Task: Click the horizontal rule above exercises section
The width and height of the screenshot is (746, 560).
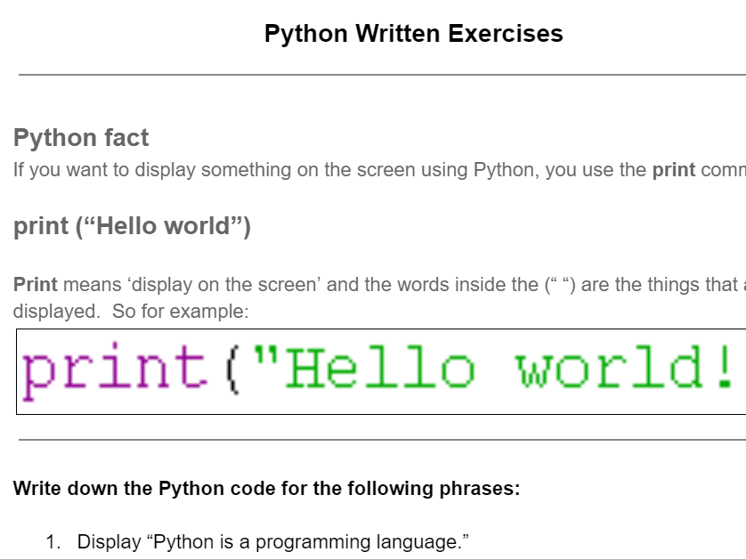Action: pos(374,441)
